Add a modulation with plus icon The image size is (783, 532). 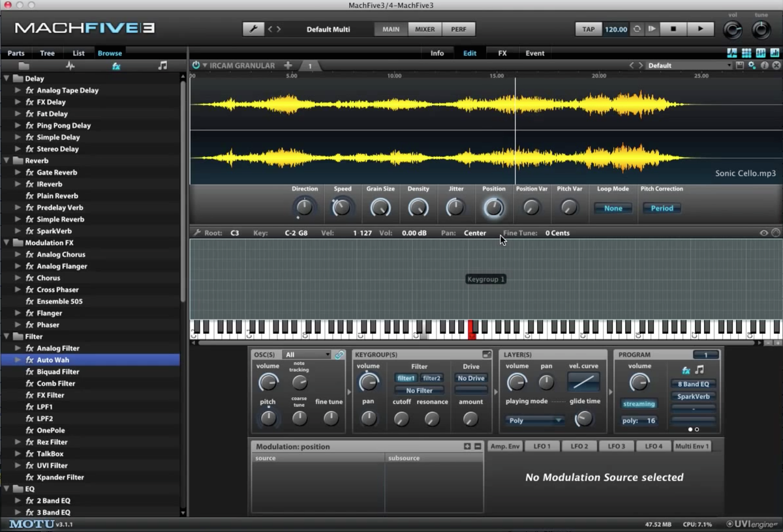click(x=467, y=447)
